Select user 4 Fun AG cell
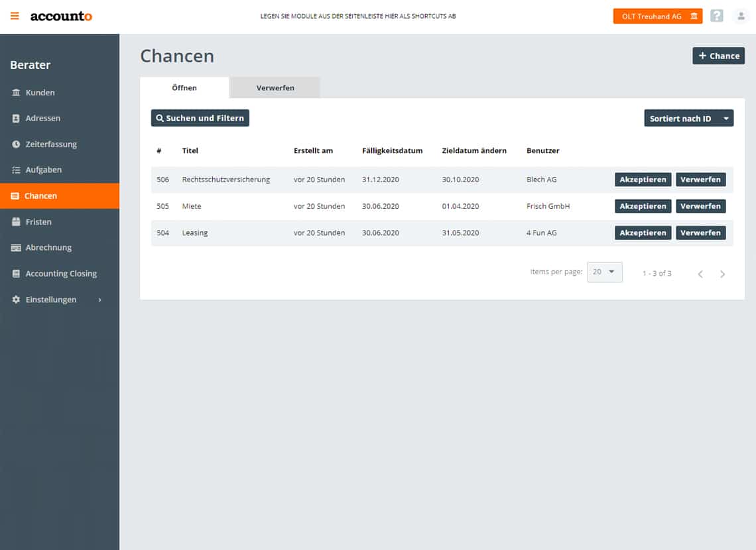This screenshot has width=756, height=550. point(541,233)
